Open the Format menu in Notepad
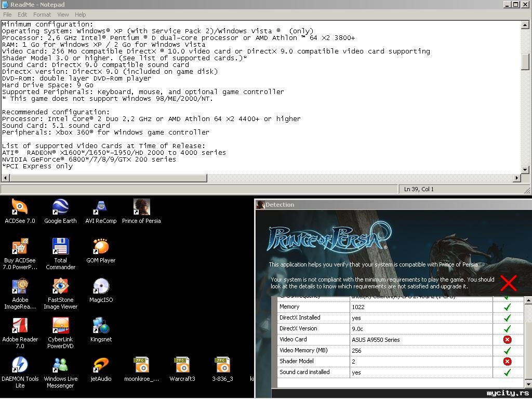Screen dimensions: 532x399 (x=42, y=15)
